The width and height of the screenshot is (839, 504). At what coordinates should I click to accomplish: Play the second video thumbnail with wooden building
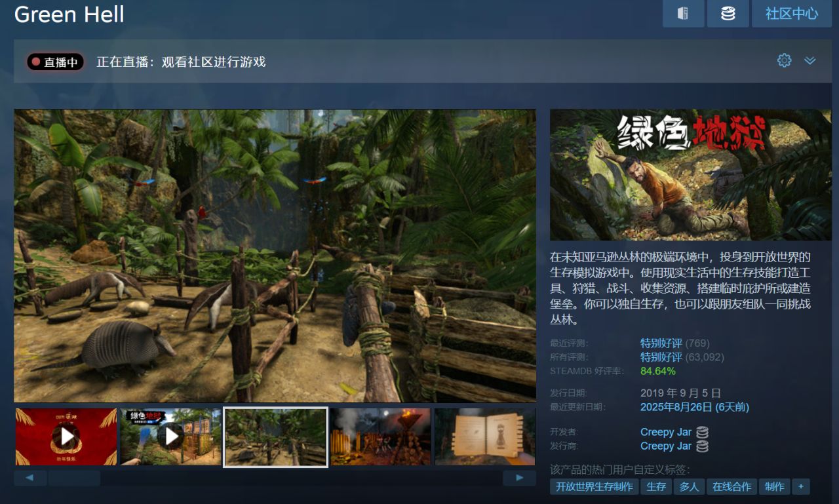click(170, 436)
